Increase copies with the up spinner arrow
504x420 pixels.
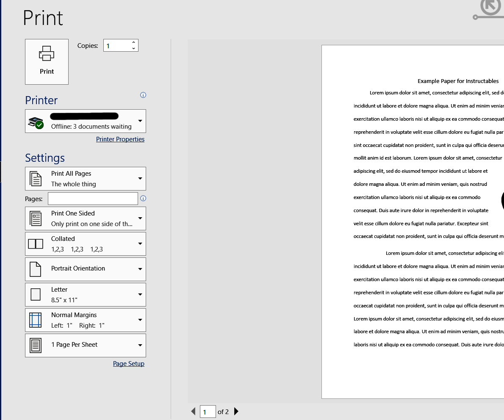pyautogui.click(x=133, y=42)
